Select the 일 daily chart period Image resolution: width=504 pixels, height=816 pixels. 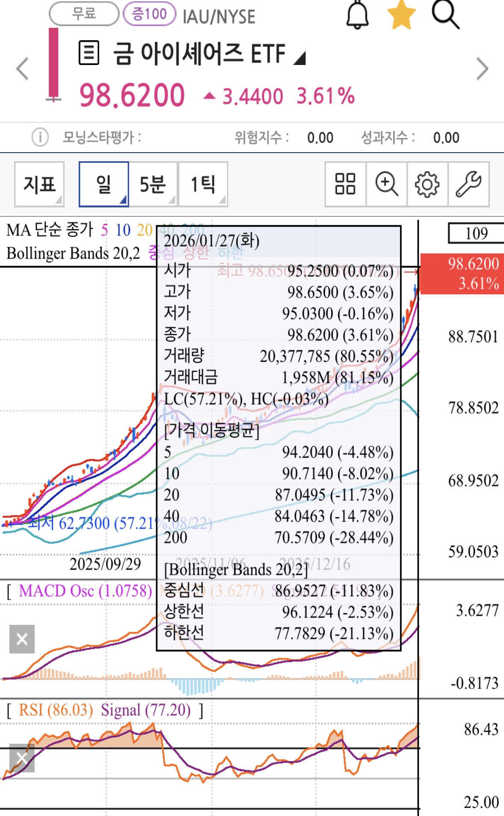tap(104, 184)
